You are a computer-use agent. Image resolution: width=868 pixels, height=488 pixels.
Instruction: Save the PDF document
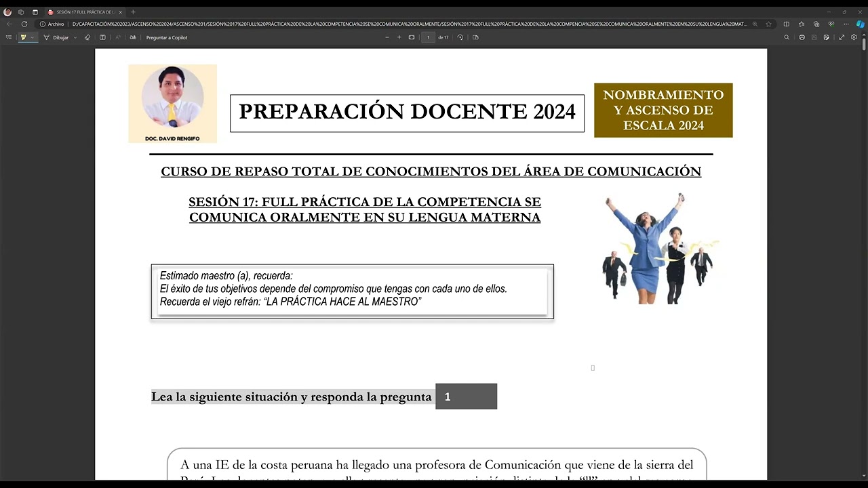pos(815,37)
